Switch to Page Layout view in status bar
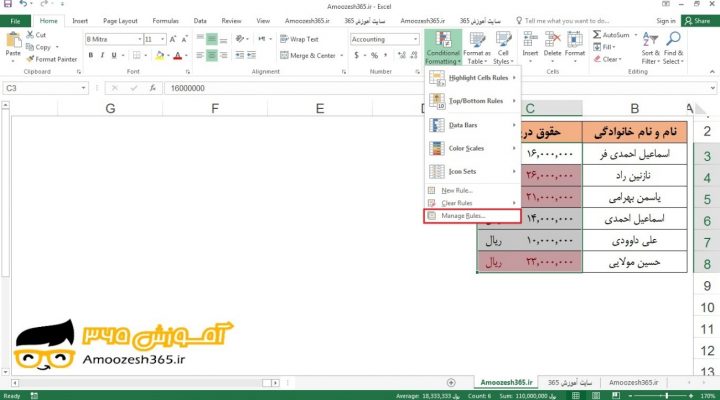 [596, 396]
